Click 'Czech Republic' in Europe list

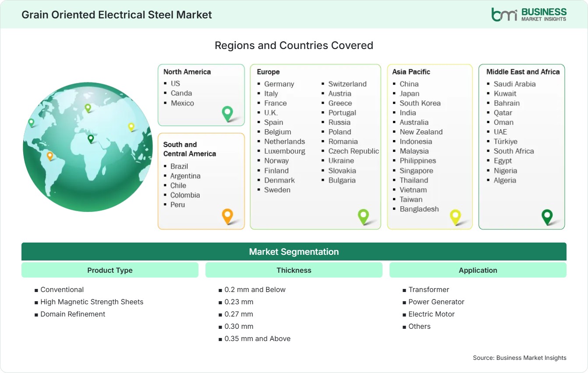coord(354,151)
